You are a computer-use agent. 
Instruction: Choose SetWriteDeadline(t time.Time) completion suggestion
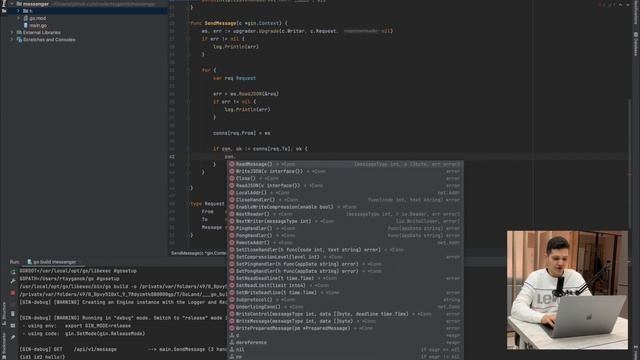[x=345, y=293]
